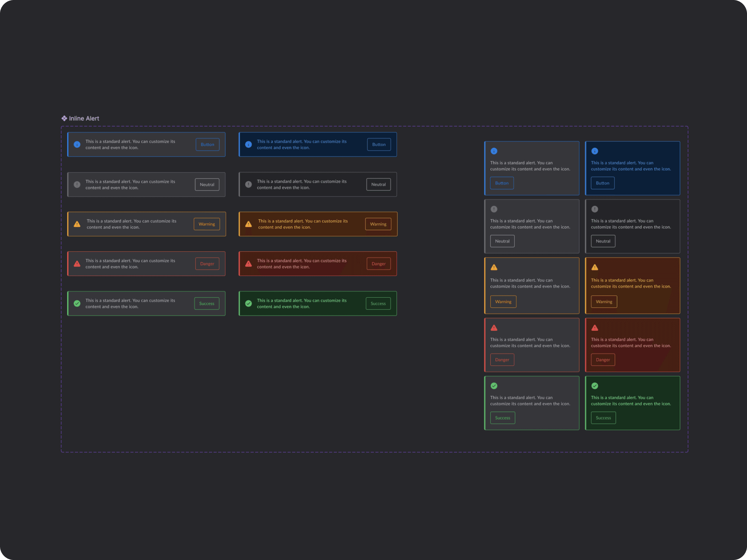
Task: Click green checkmark icon in green-filled horizontal alert
Action: click(x=249, y=303)
